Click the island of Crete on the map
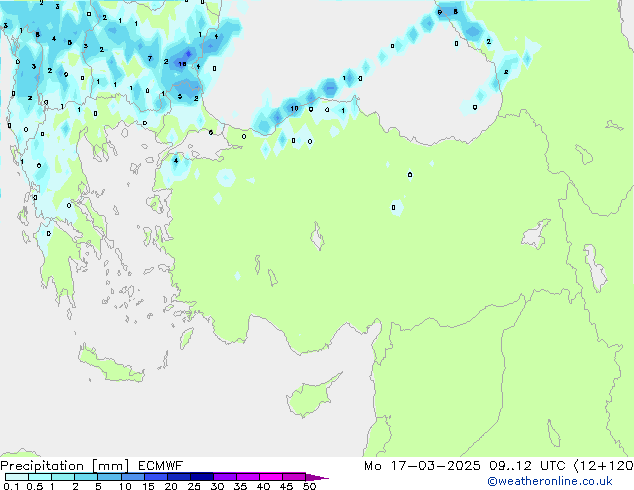 click(111, 366)
